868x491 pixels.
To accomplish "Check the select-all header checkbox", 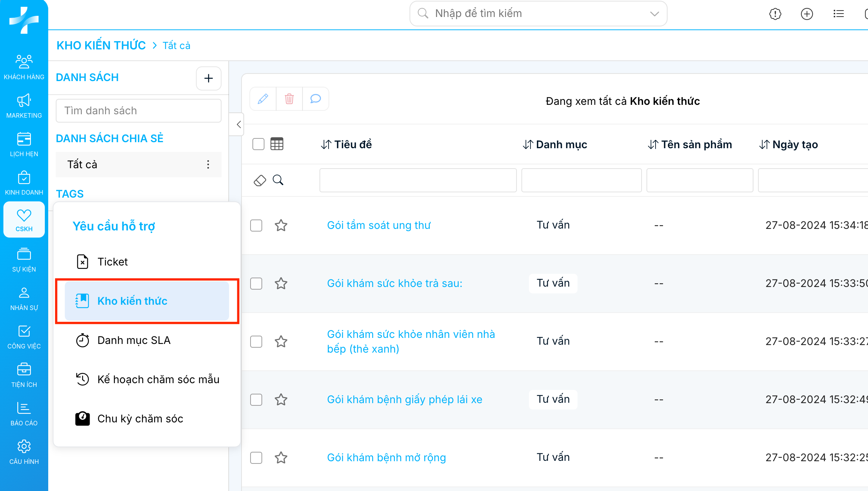I will click(258, 144).
